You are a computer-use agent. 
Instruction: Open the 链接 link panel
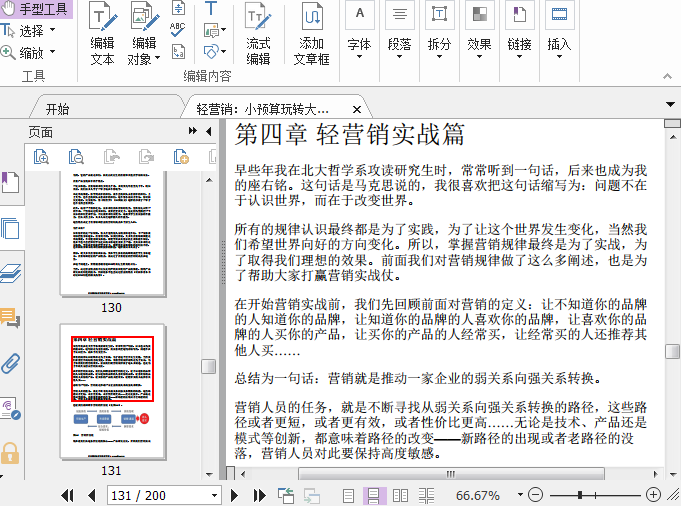pyautogui.click(x=519, y=31)
